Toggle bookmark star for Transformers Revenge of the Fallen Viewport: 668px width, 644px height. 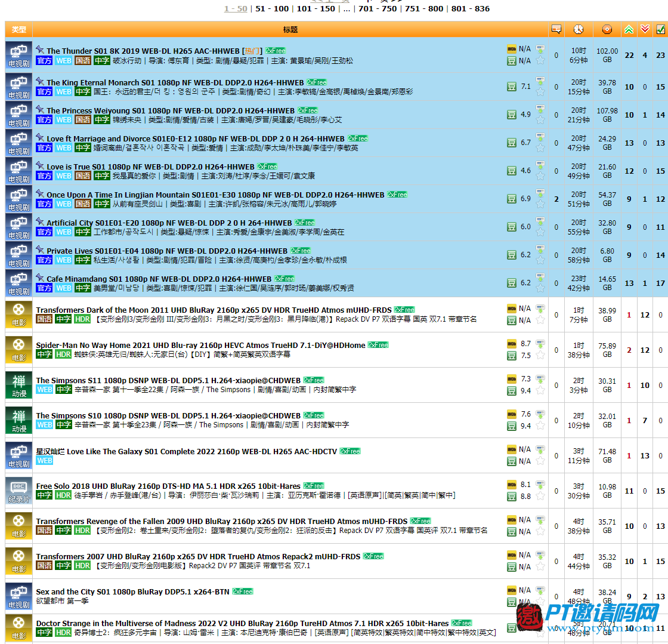pos(540,531)
